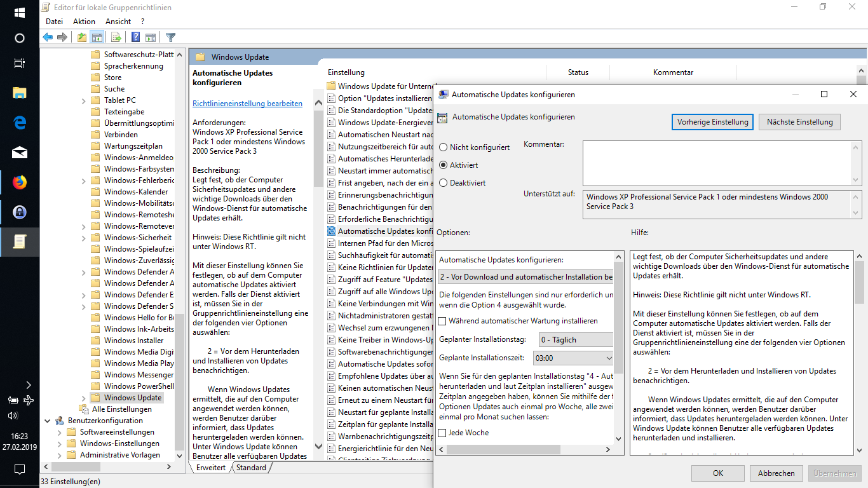
Task: Toggle the console tree pane icon
Action: click(97, 37)
